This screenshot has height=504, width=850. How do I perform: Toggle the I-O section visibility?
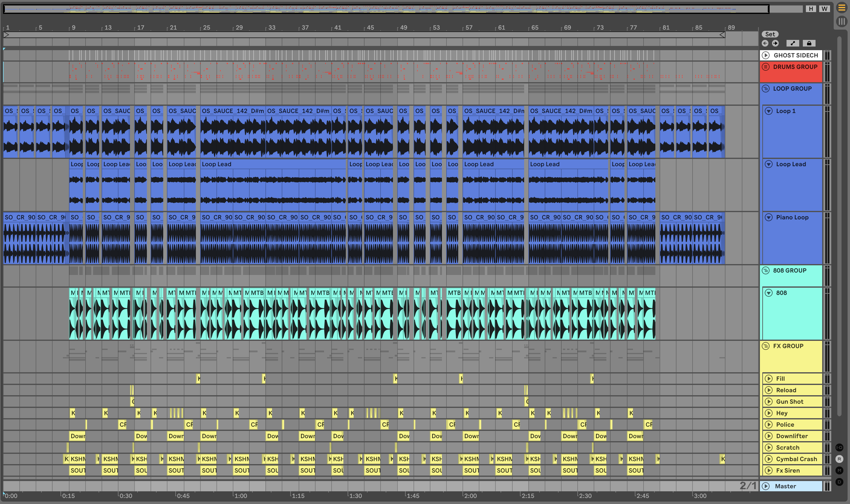pyautogui.click(x=839, y=447)
